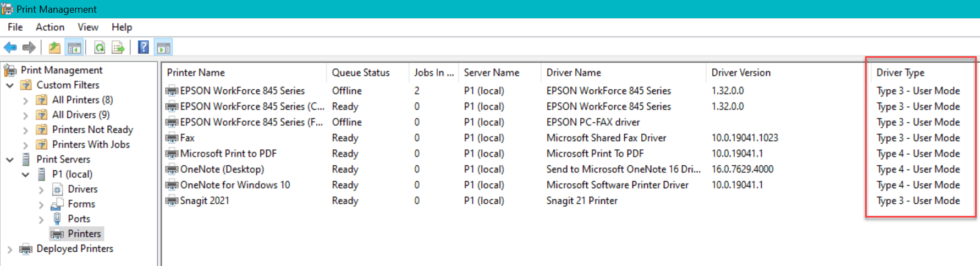Click the Forms node icon in tree
This screenshot has height=266, width=980.
57,204
